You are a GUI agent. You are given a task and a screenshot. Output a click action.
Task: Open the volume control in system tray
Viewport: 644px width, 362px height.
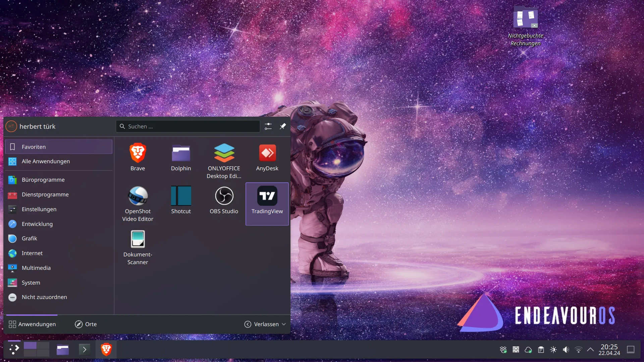coord(566,350)
